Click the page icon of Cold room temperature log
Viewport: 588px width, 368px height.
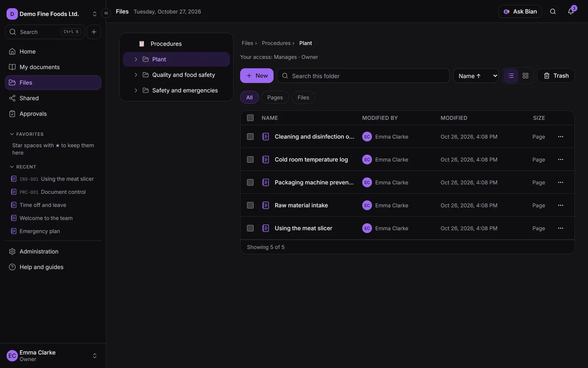[x=265, y=159]
